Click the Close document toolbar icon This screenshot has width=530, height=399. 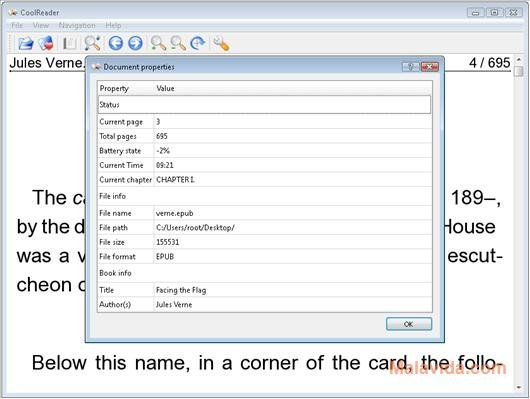pos(46,43)
